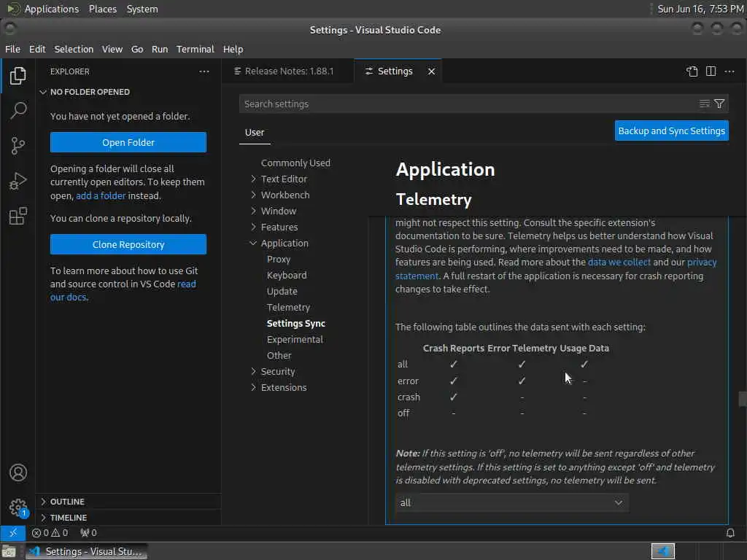Open the Help menu

click(233, 49)
